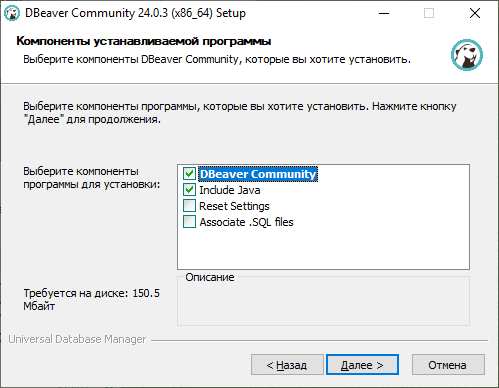Click the Universal Database Manager branding text
The width and height of the screenshot is (499, 388).
click(x=77, y=339)
